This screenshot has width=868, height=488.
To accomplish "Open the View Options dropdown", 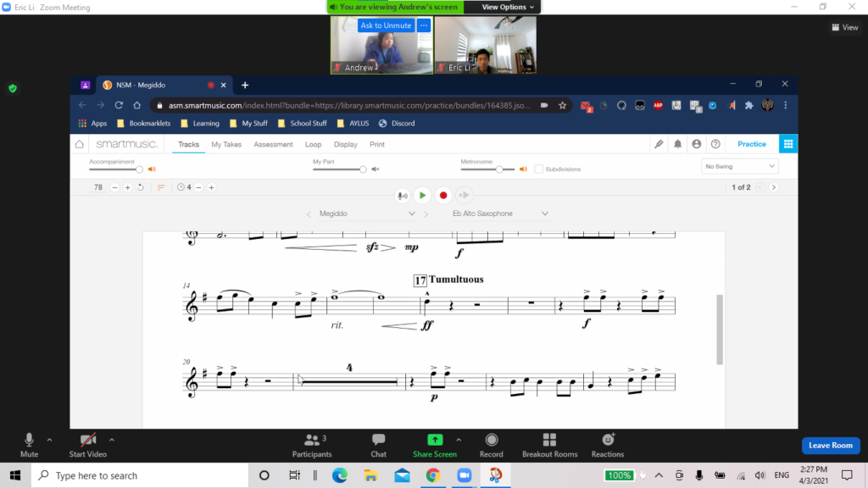I will (x=507, y=7).
